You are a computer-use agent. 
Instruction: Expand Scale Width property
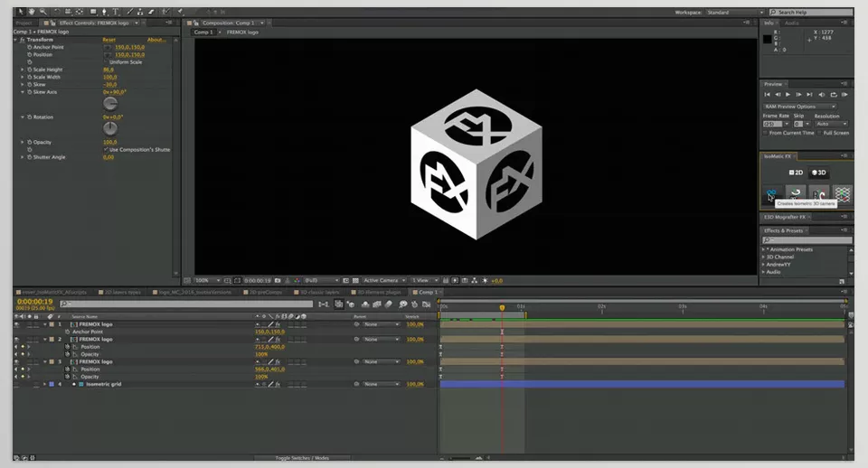[x=22, y=77]
